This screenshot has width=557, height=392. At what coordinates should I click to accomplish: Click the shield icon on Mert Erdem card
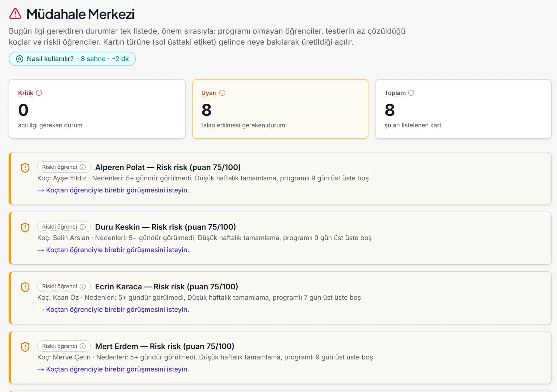(25, 347)
